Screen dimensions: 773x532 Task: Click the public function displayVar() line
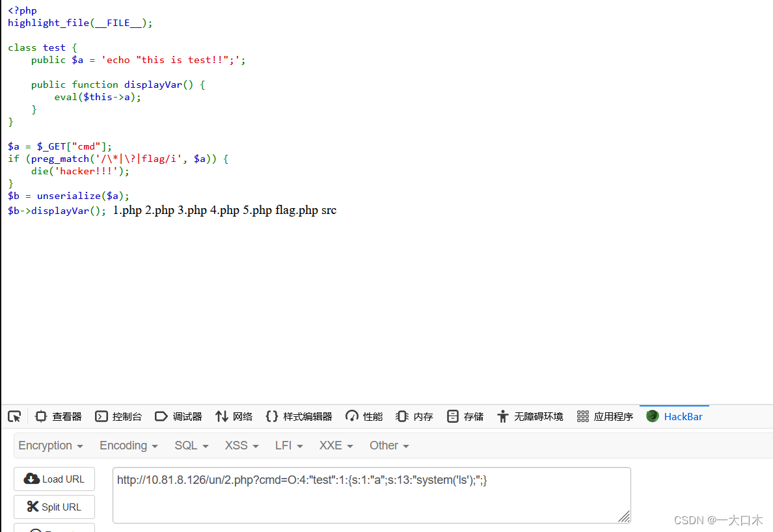pos(118,85)
